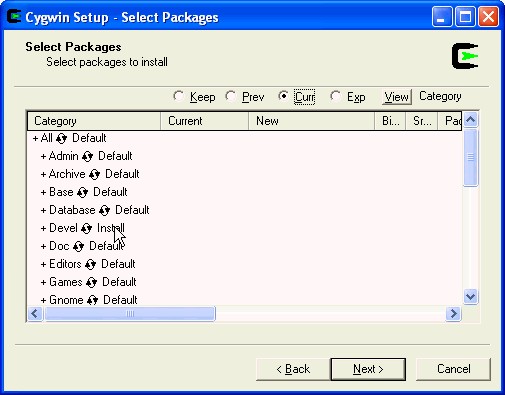Click the vertical scrollbar up arrow

(471, 120)
